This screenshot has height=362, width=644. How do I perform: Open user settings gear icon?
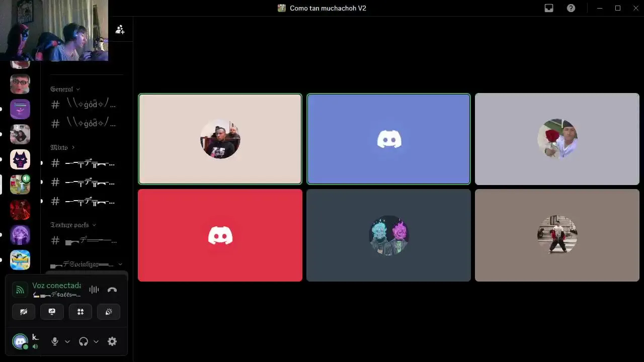click(x=112, y=341)
